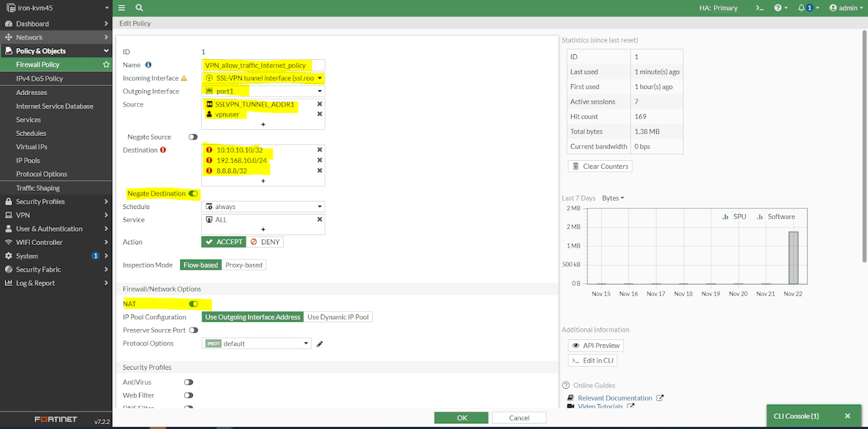Expand the VPN sidebar menu
The image size is (868, 429).
[x=56, y=215]
